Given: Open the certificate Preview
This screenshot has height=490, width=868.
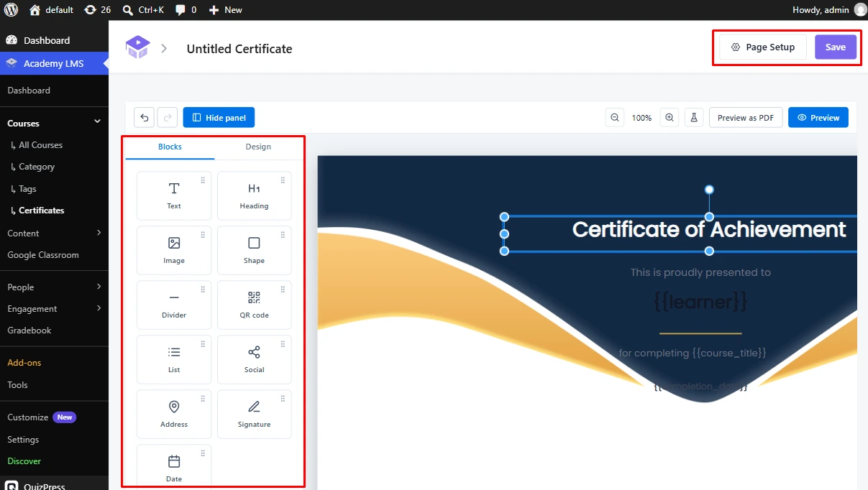Looking at the screenshot, I should (x=818, y=117).
